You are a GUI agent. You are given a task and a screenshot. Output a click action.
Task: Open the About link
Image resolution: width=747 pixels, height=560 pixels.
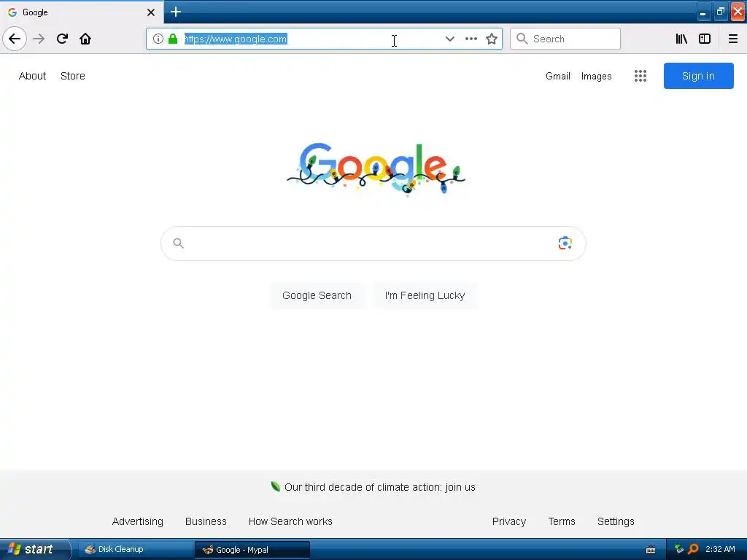32,76
